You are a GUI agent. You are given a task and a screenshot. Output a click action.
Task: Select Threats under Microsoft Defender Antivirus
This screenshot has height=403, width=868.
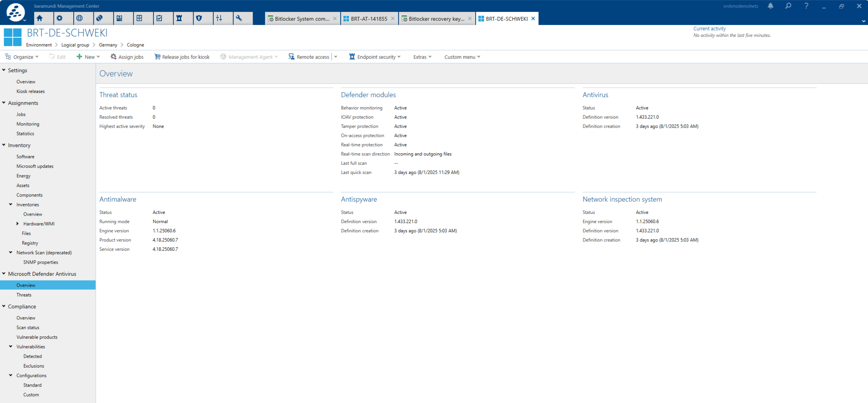pos(24,295)
